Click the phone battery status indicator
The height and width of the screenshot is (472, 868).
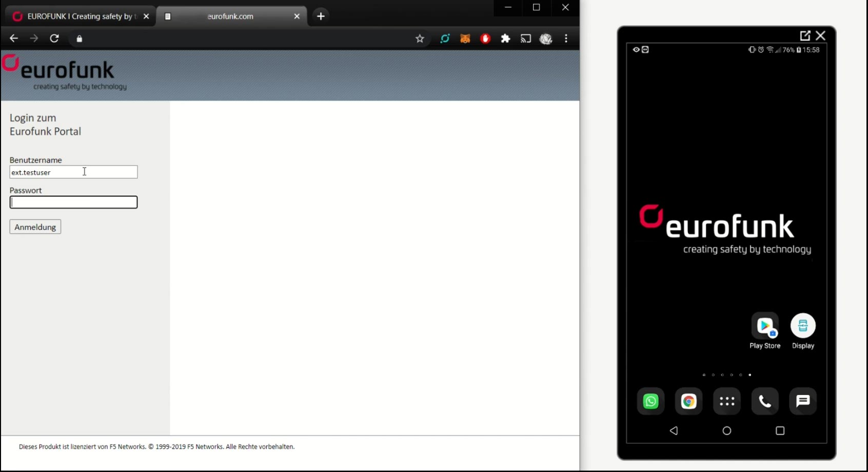pos(799,50)
